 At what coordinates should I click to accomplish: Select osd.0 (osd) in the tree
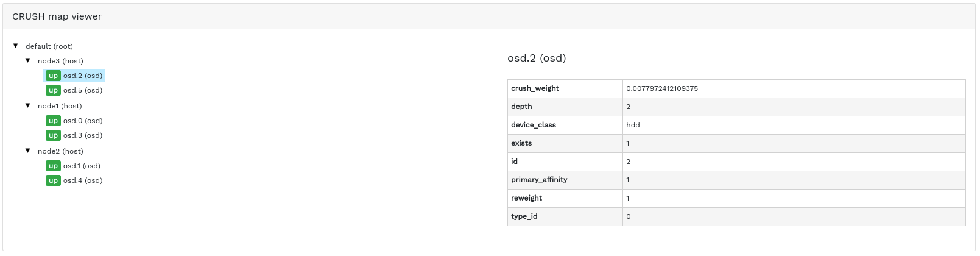tap(83, 121)
